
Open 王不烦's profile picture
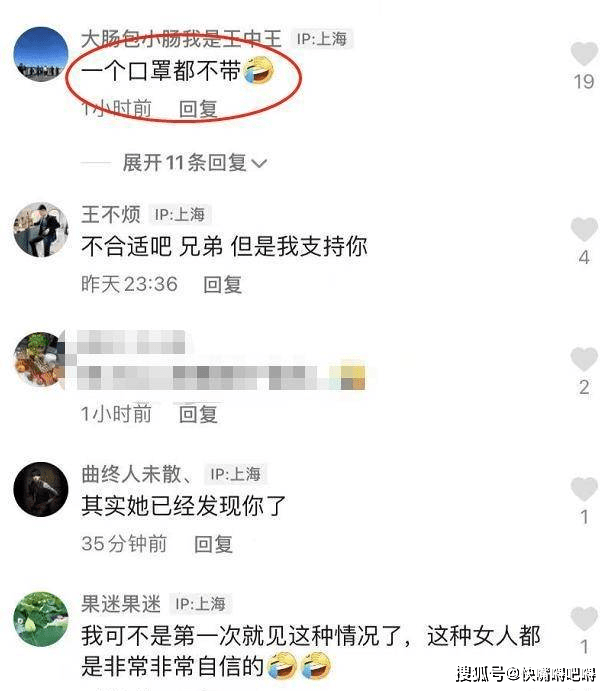[x=41, y=230]
